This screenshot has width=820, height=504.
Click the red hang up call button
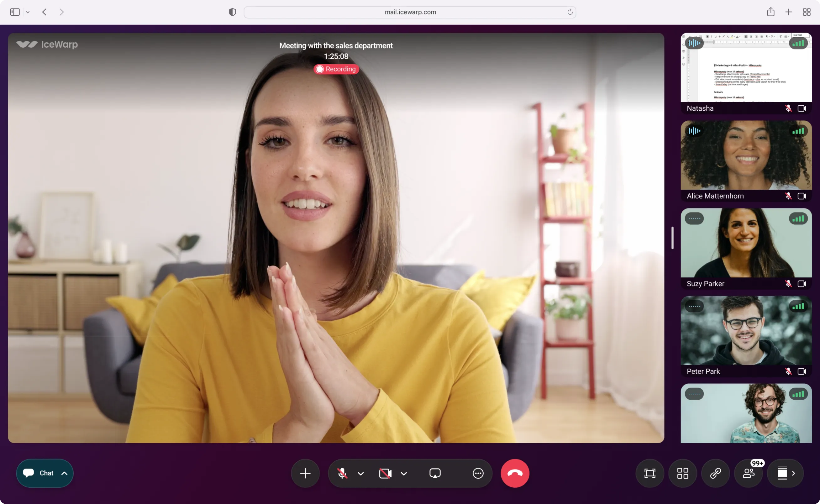tap(515, 473)
